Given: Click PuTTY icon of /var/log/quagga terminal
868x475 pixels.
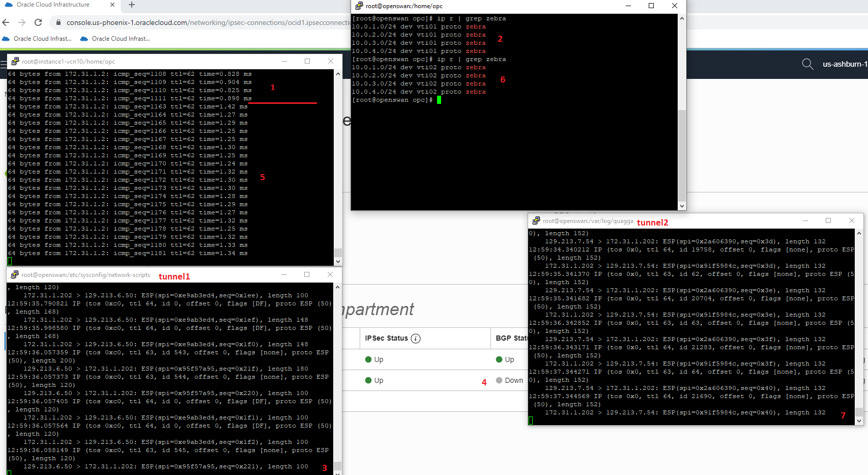Looking at the screenshot, I should pyautogui.click(x=536, y=221).
